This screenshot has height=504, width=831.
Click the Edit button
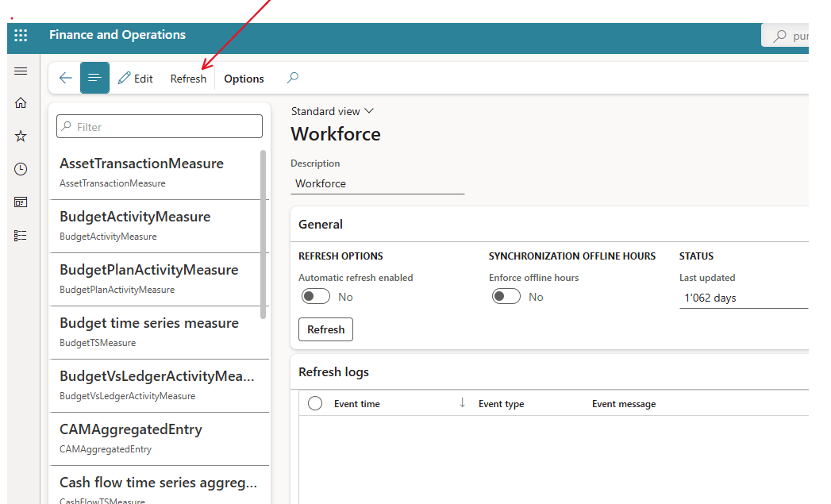[136, 79]
